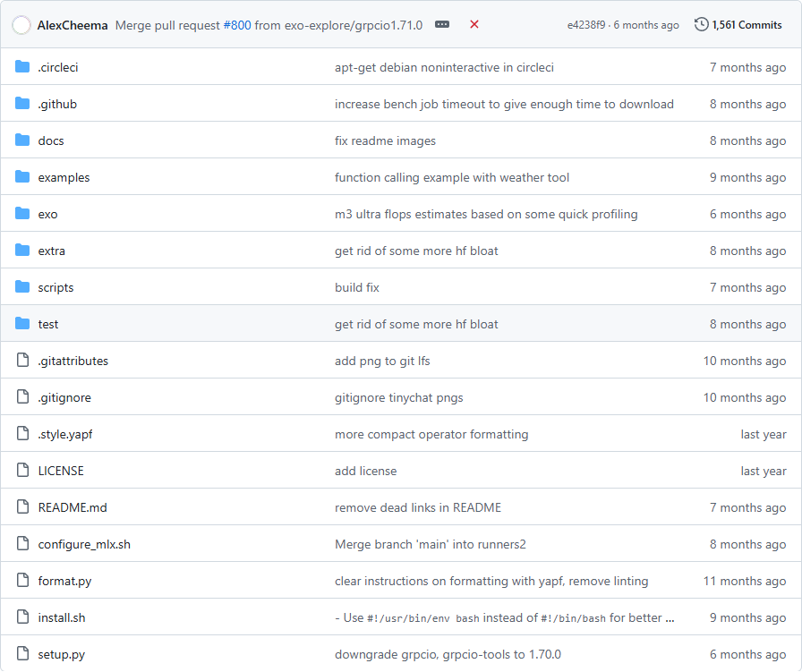Click the AlexCheema author name
The image size is (802, 672).
[x=73, y=25]
